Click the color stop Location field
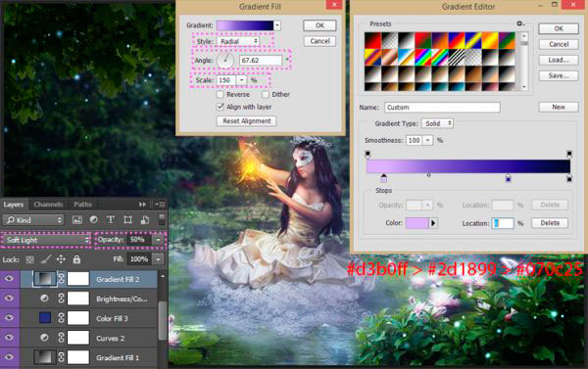588x369 pixels. click(x=503, y=223)
